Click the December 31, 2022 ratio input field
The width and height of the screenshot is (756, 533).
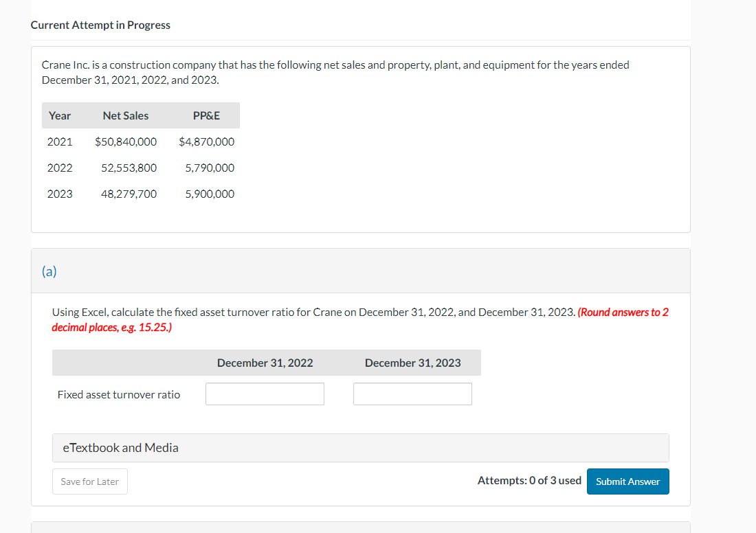click(x=265, y=394)
